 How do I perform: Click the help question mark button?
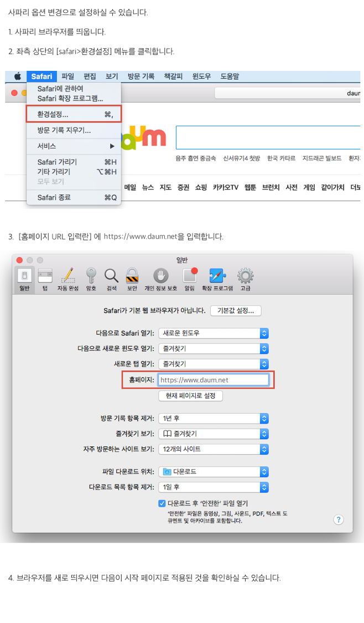click(338, 519)
